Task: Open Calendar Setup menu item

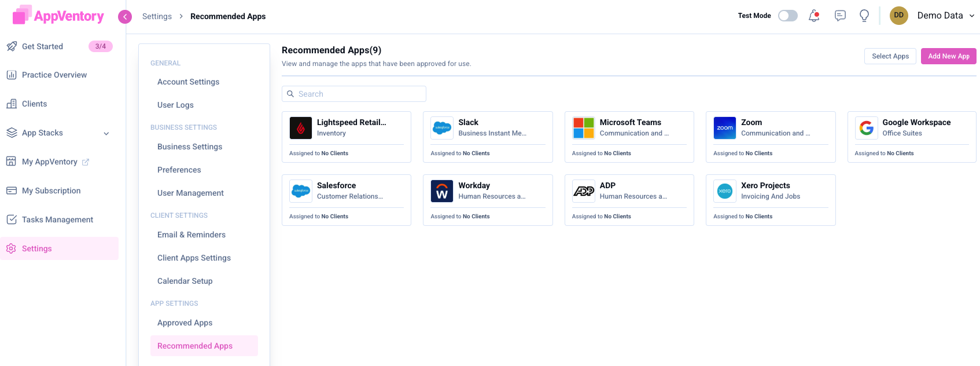Action: pyautogui.click(x=185, y=281)
